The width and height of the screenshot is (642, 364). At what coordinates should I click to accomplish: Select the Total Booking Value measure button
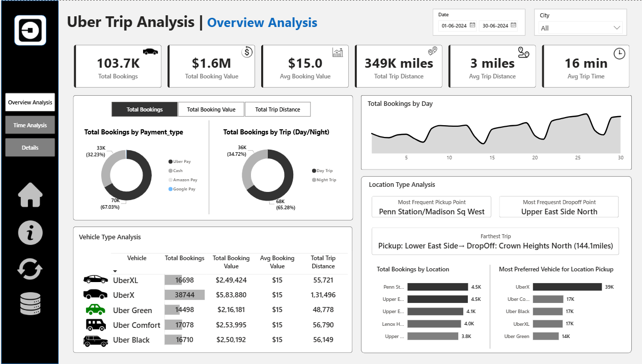click(x=211, y=109)
